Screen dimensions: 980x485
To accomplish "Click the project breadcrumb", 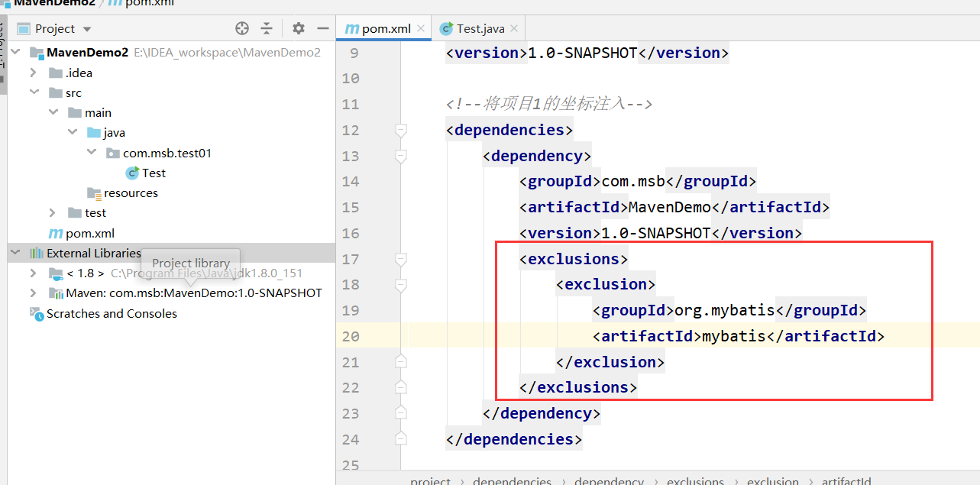I will [430, 481].
